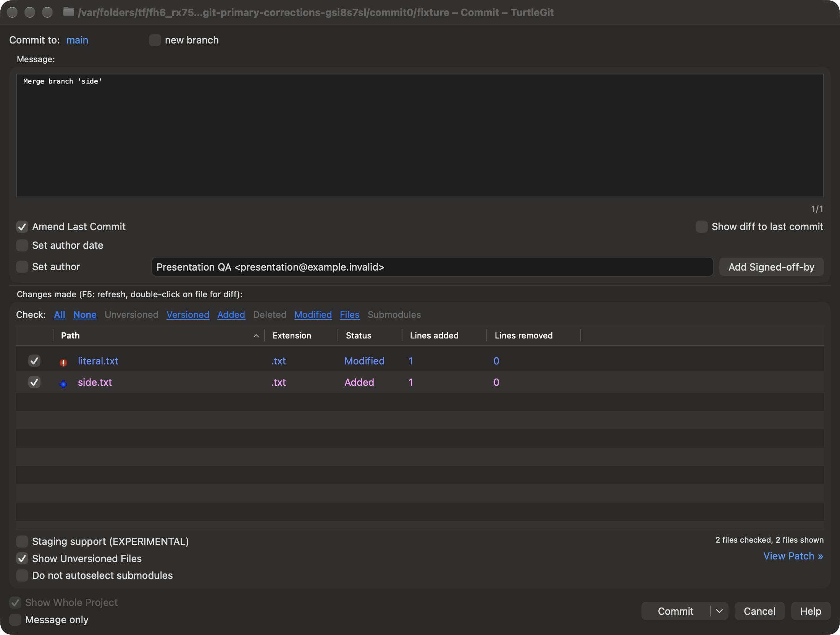Open the Commit button dropdown arrow
Screen dimensions: 840x635
point(719,611)
